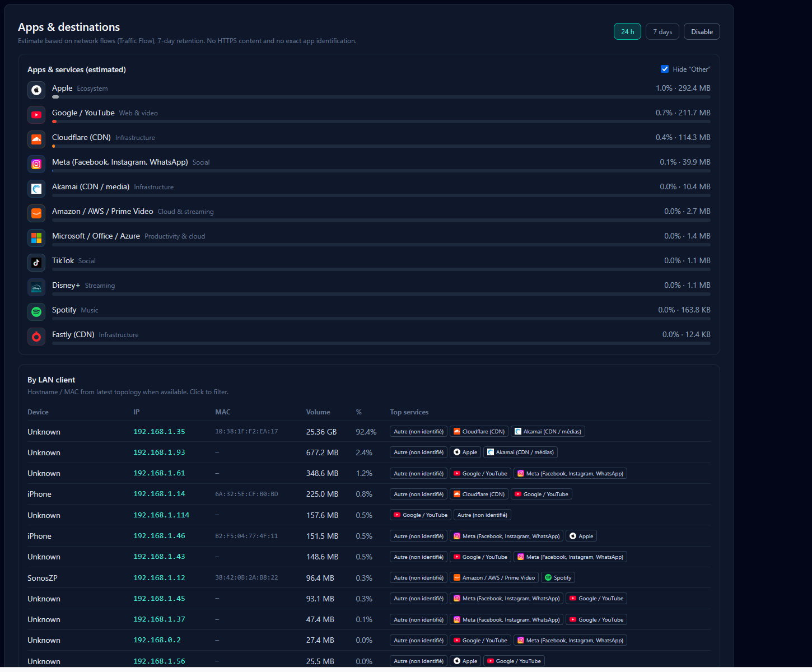
Task: Filter by client IP 192.168.1.35
Action: tap(159, 432)
